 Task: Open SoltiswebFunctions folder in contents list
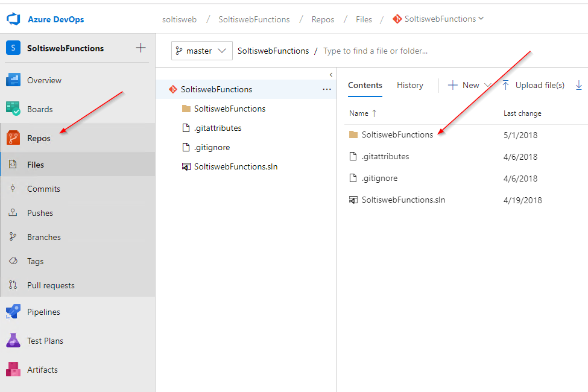click(397, 134)
